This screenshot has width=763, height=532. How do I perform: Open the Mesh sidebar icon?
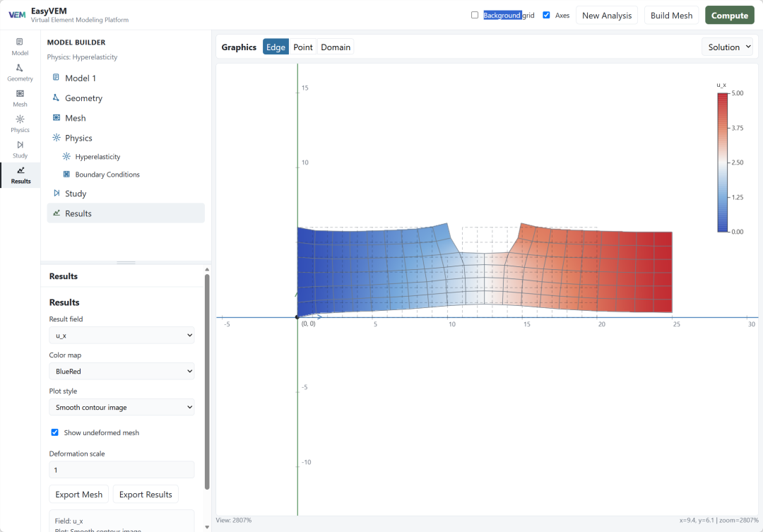tap(20, 97)
